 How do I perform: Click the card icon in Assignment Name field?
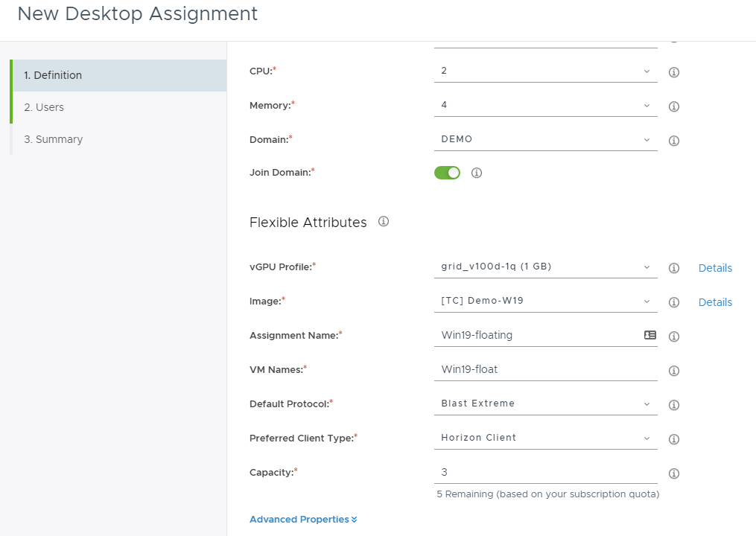coord(649,335)
